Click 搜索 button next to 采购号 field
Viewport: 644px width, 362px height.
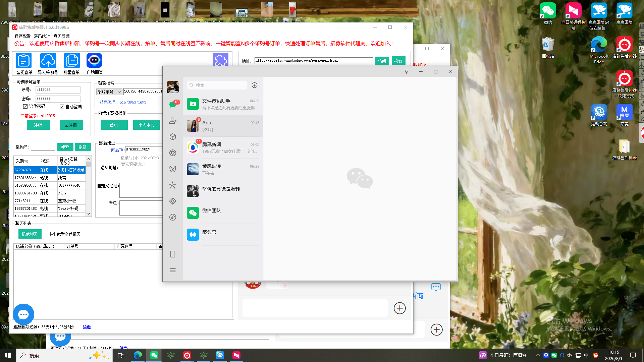(65, 147)
